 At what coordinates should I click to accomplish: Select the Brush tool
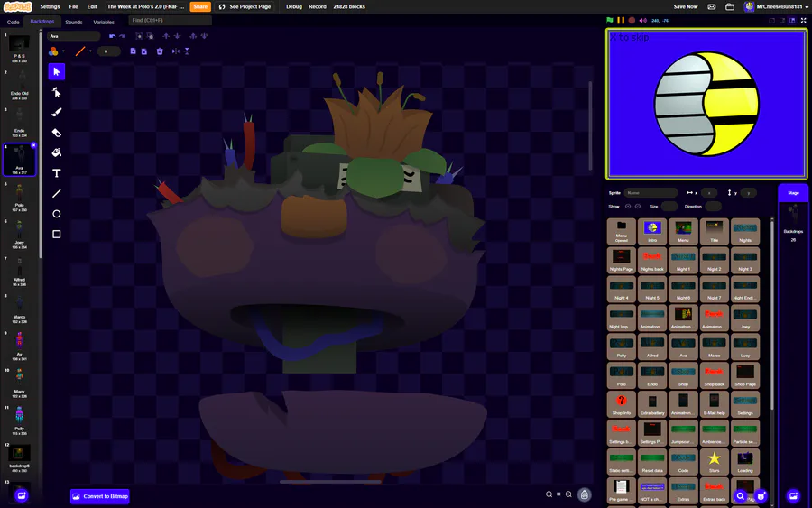(57, 113)
